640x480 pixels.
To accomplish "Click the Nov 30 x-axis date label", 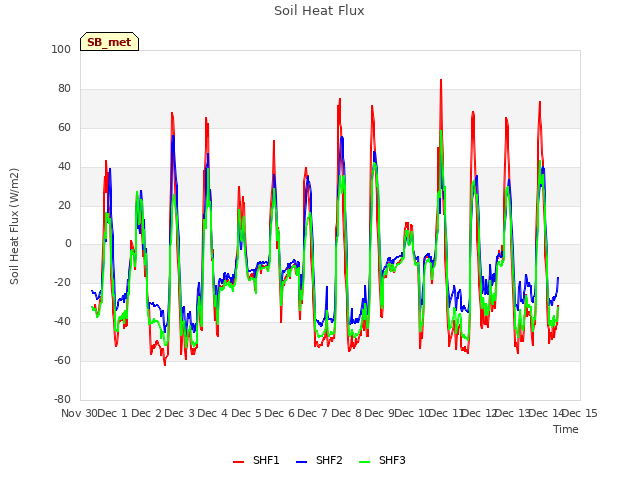I will click(79, 413).
